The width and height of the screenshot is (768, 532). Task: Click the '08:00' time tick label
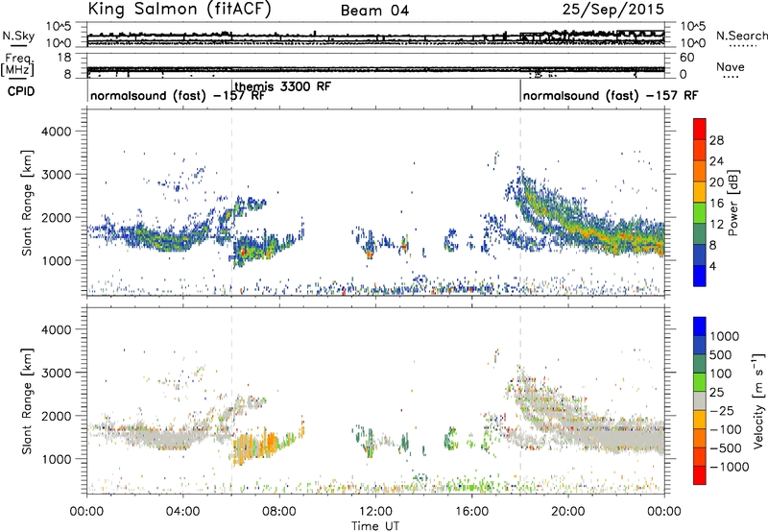click(x=279, y=512)
